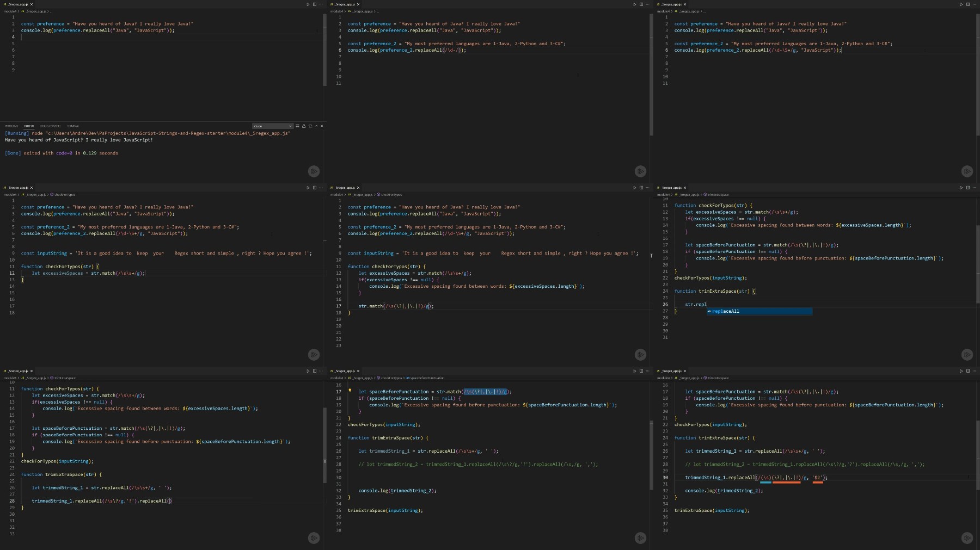The width and height of the screenshot is (980, 550).
Task: Play the video overlay in top-middle pane
Action: click(x=640, y=171)
